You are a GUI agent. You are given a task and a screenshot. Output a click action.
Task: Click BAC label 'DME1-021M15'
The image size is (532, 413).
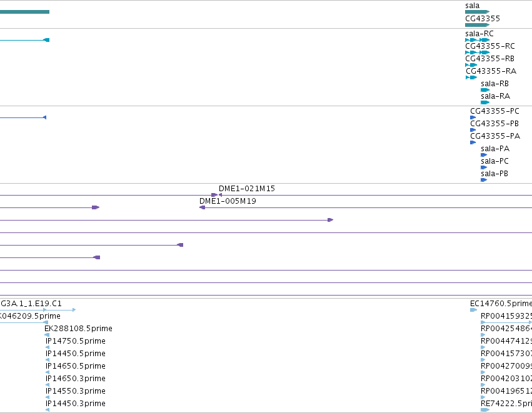coord(247,189)
